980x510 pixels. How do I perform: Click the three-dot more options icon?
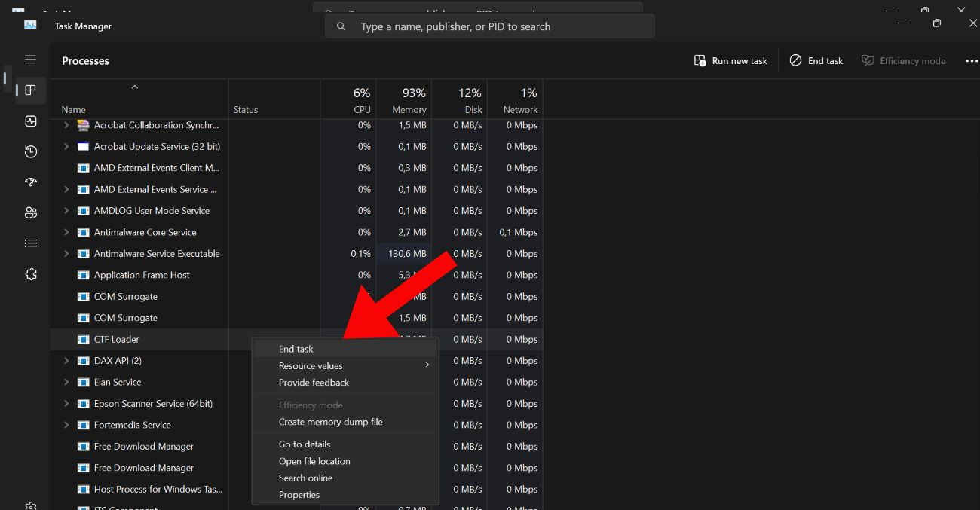971,61
